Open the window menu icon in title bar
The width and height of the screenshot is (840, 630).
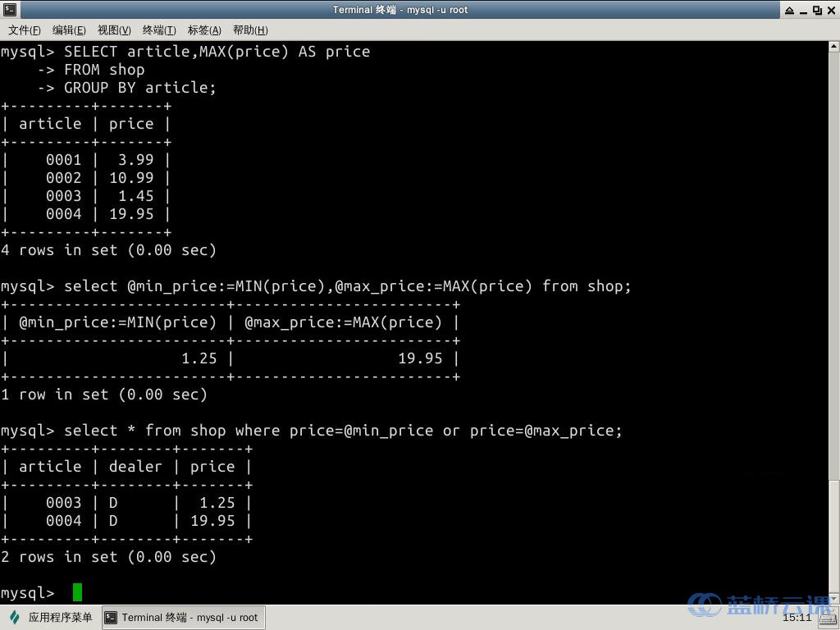(x=9, y=10)
